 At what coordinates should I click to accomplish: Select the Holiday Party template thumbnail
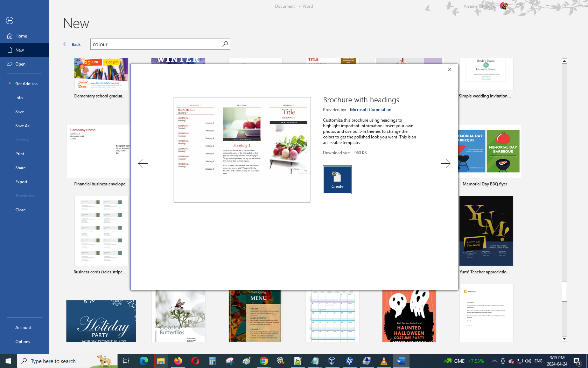101,321
